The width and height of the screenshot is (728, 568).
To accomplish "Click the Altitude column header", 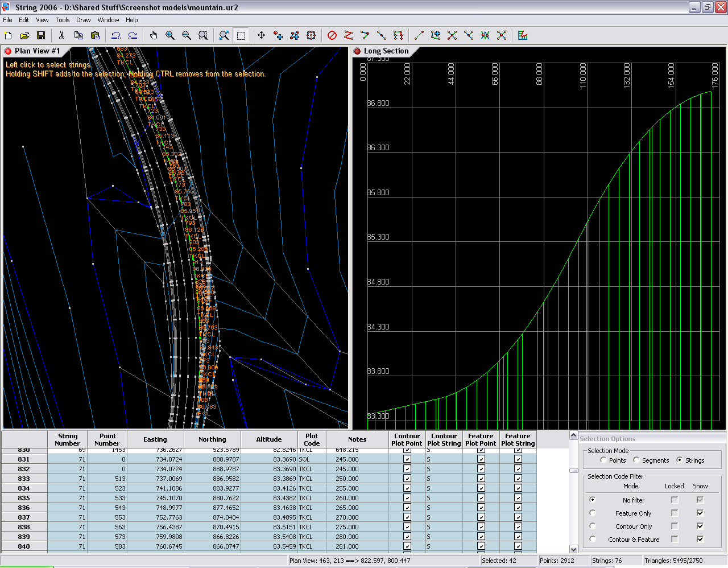I will click(269, 439).
